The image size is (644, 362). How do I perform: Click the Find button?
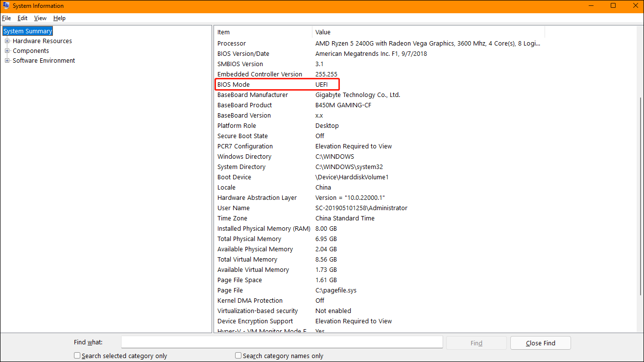pyautogui.click(x=477, y=343)
